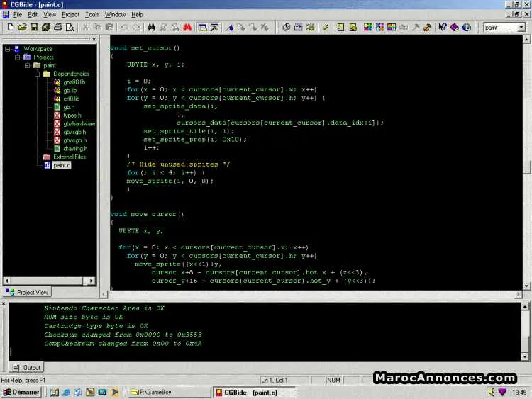Viewport: 532px width, 399px height.
Task: Select types.h in the dependencies list
Action: click(72, 116)
